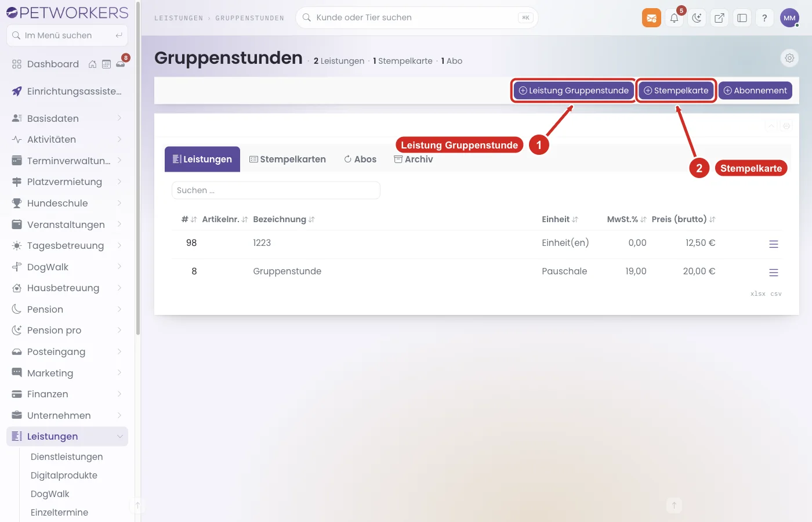Open Dienstleistungen in the sidebar
Viewport: 812px width, 522px height.
click(67, 456)
